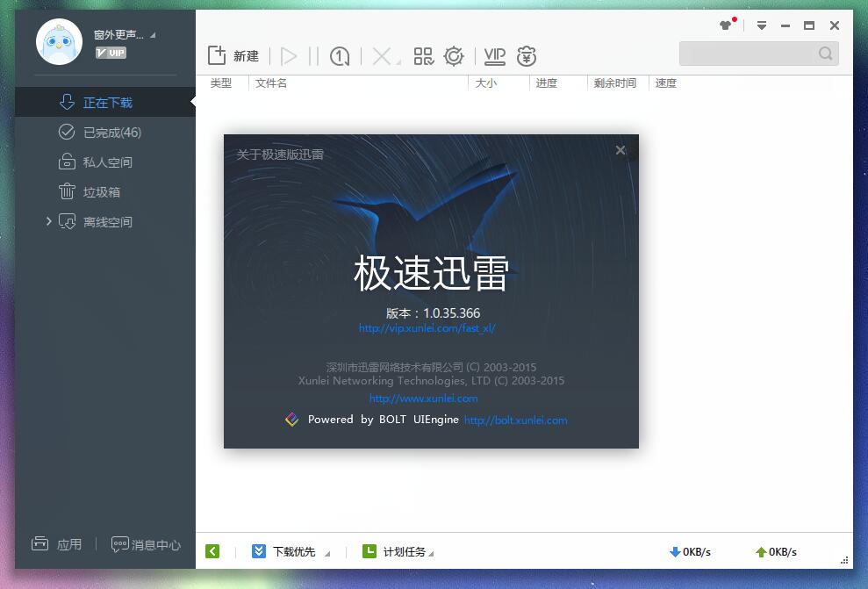Image resolution: width=868 pixels, height=589 pixels.
Task: Open the vip.xunlei.com/fast_xl link
Action: point(427,328)
